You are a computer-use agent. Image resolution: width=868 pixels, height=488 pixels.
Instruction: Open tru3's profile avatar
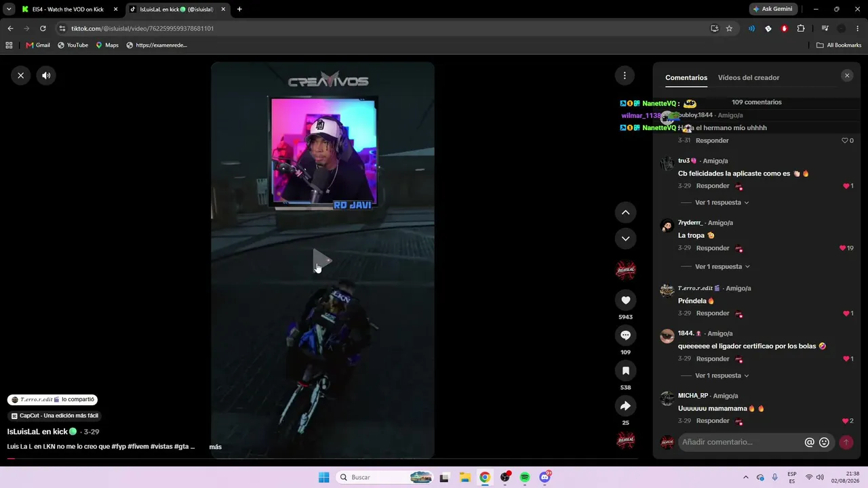pyautogui.click(x=667, y=163)
